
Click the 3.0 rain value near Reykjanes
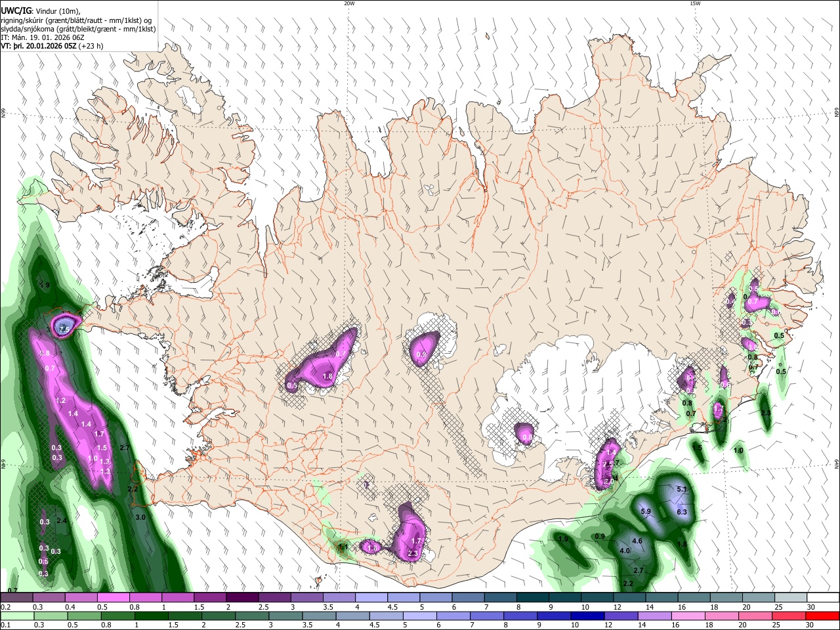[x=140, y=517]
